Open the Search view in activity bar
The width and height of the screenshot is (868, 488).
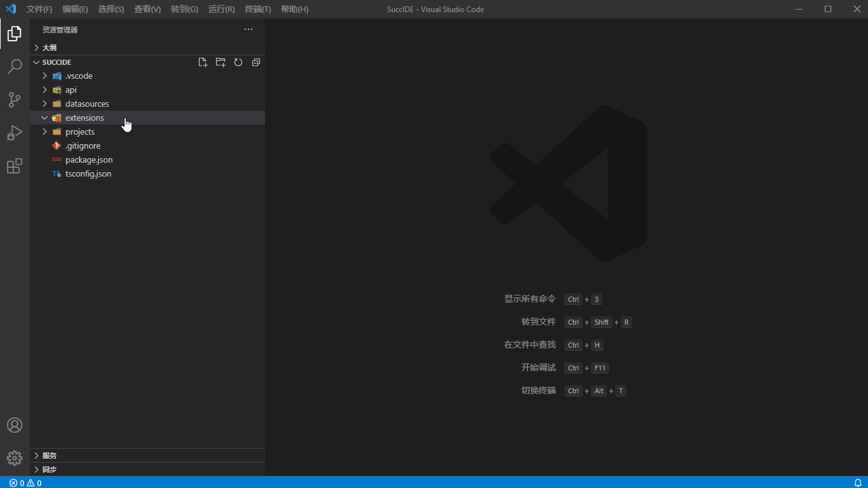point(15,67)
